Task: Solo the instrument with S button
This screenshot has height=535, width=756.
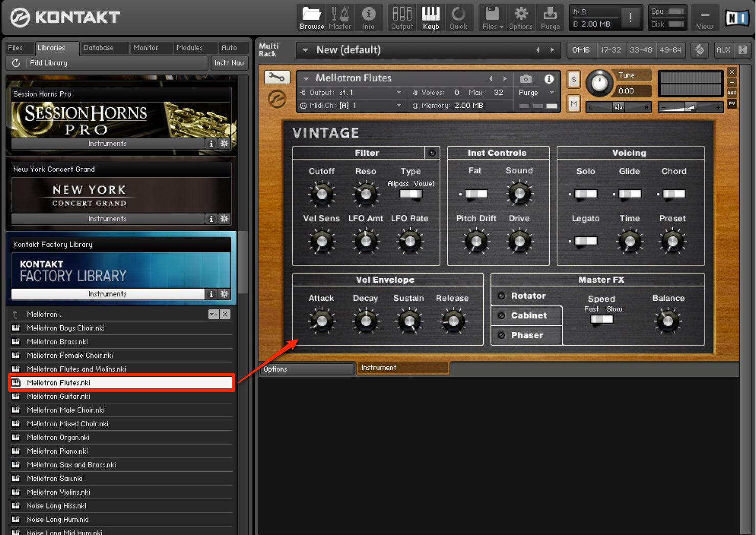Action: coord(573,80)
